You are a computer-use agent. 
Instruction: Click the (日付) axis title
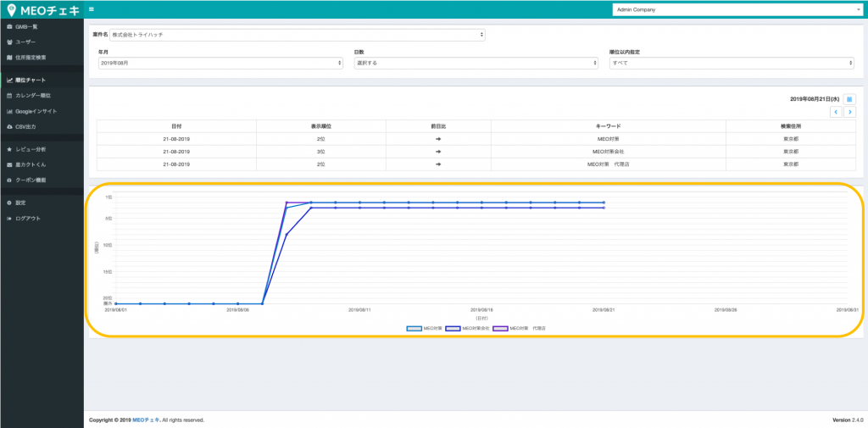pyautogui.click(x=481, y=319)
